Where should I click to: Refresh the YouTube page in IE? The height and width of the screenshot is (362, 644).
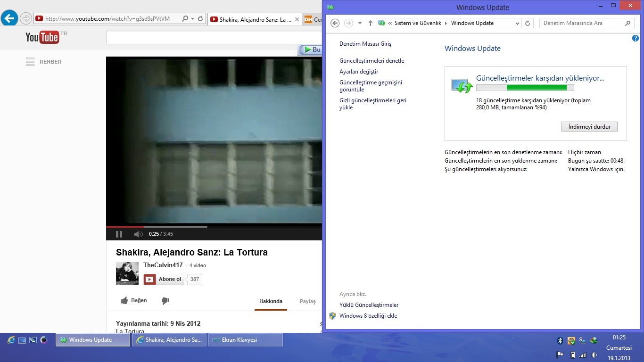(200, 19)
